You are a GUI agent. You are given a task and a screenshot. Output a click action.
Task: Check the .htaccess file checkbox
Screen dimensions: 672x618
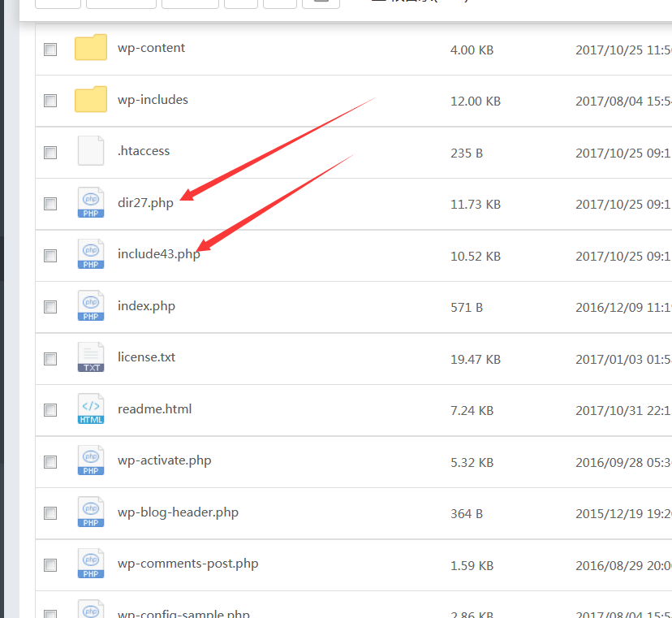[50, 152]
